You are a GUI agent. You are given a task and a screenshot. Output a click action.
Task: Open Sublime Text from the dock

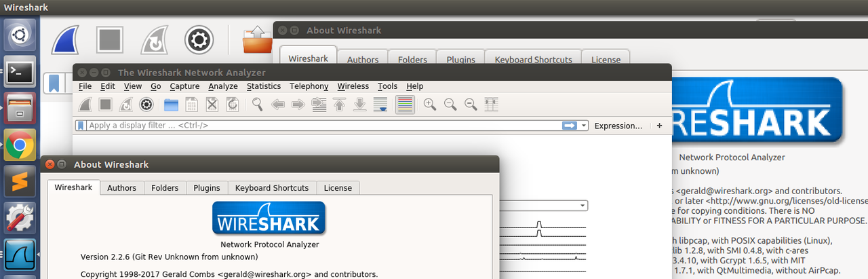coord(20,181)
